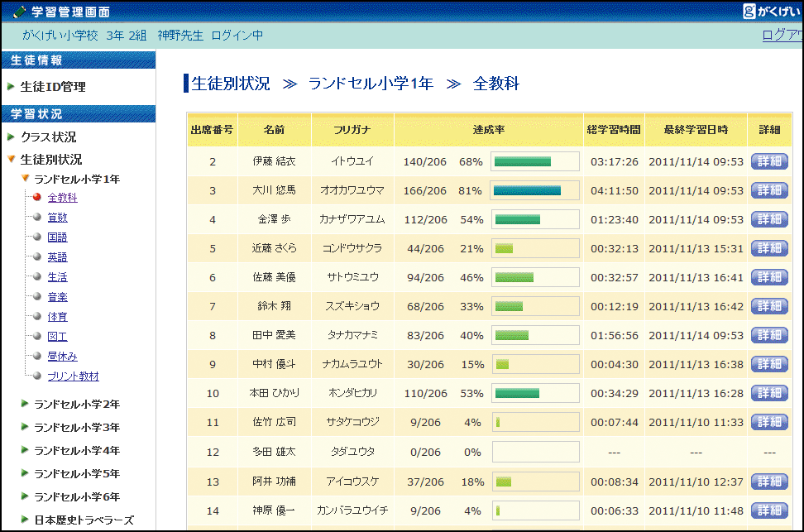Expand the クラス状況 arrow
The height and width of the screenshot is (532, 804).
coord(11,137)
